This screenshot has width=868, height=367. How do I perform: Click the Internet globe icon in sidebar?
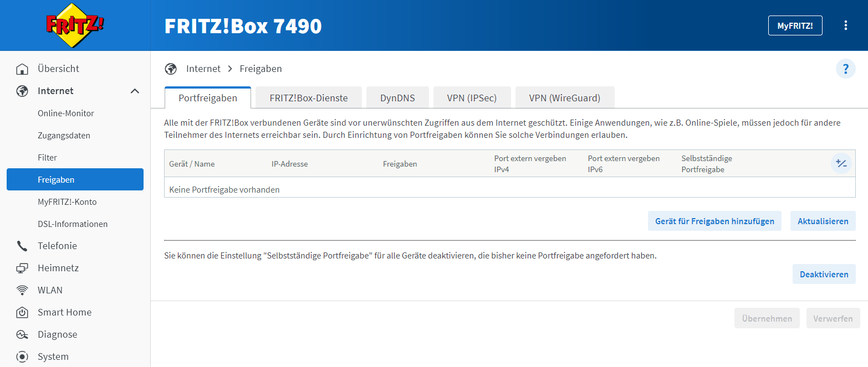22,91
